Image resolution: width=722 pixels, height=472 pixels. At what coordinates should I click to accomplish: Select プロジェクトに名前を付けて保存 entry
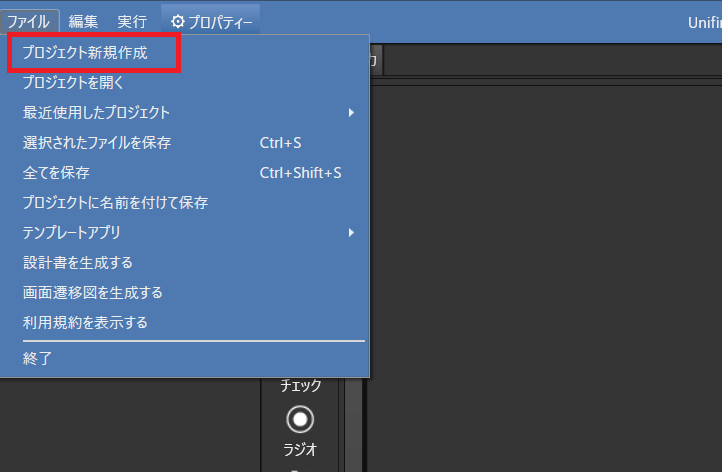click(x=115, y=203)
